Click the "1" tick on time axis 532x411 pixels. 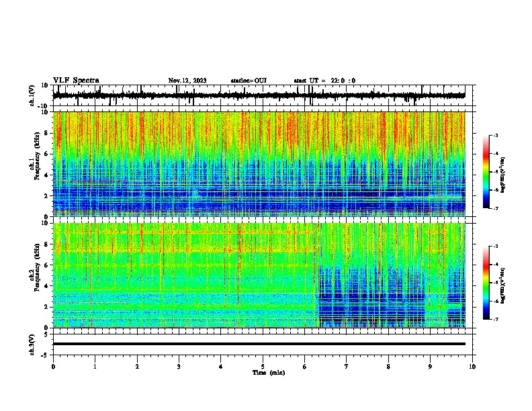pos(95,367)
